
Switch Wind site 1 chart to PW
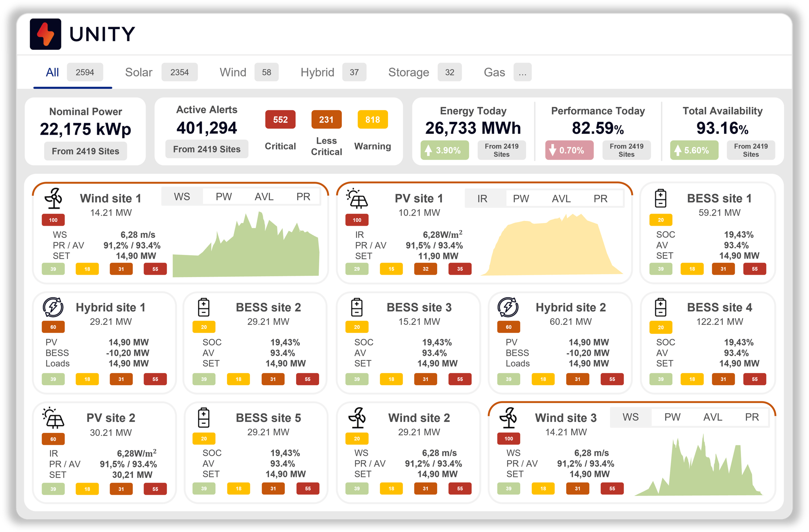pyautogui.click(x=224, y=197)
